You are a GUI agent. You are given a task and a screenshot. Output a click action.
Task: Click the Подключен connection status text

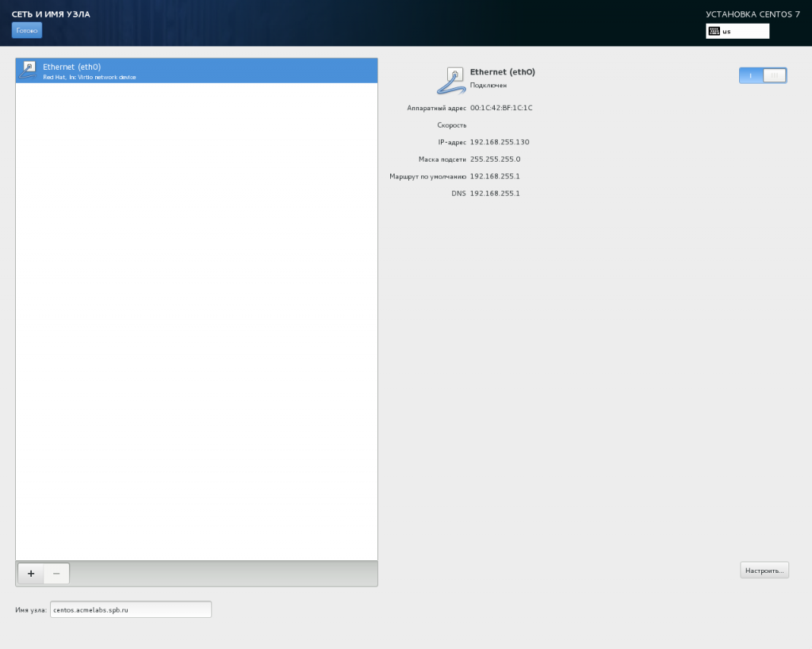tap(488, 85)
